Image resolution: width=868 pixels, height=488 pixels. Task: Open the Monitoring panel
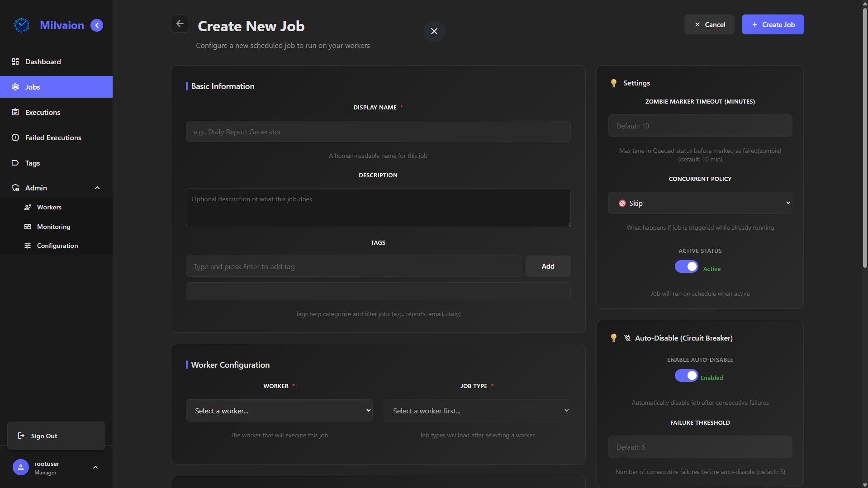pos(53,227)
